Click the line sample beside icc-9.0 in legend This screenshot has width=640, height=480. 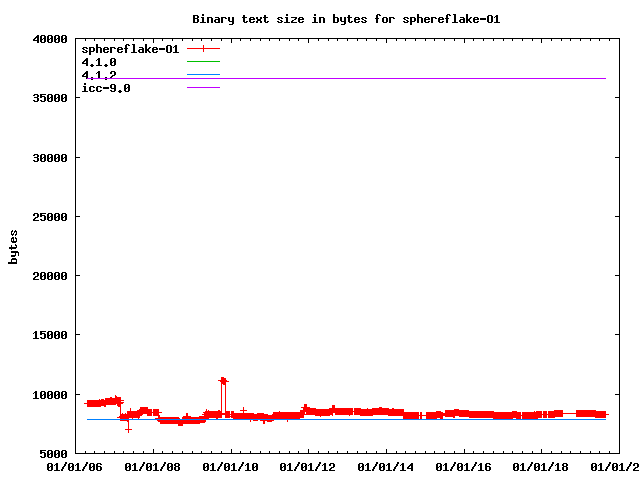[x=203, y=88]
